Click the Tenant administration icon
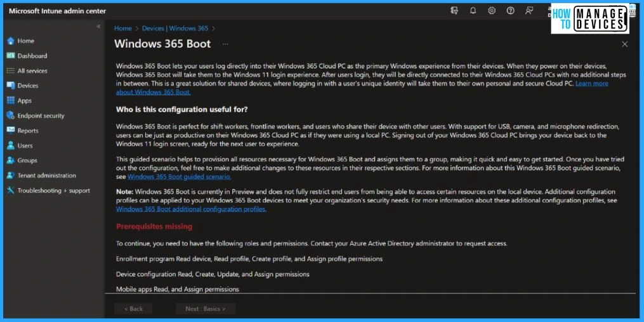Screen dimensions: 644x322 click(11, 176)
